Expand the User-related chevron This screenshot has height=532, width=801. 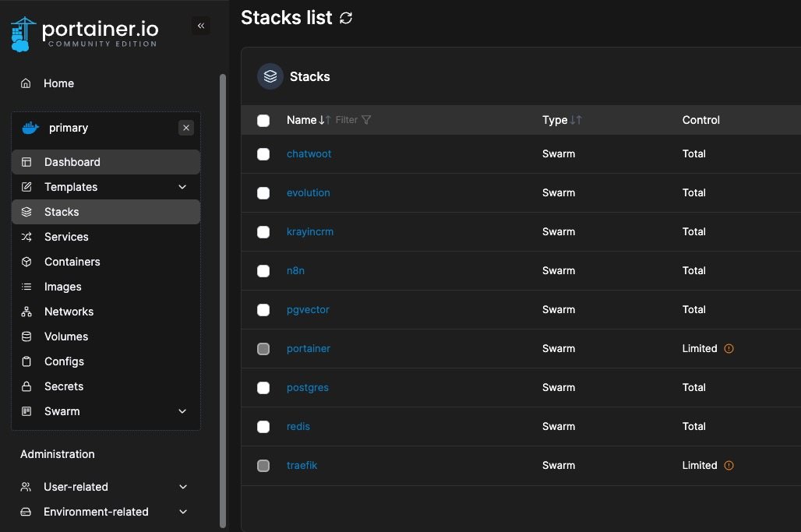(183, 487)
